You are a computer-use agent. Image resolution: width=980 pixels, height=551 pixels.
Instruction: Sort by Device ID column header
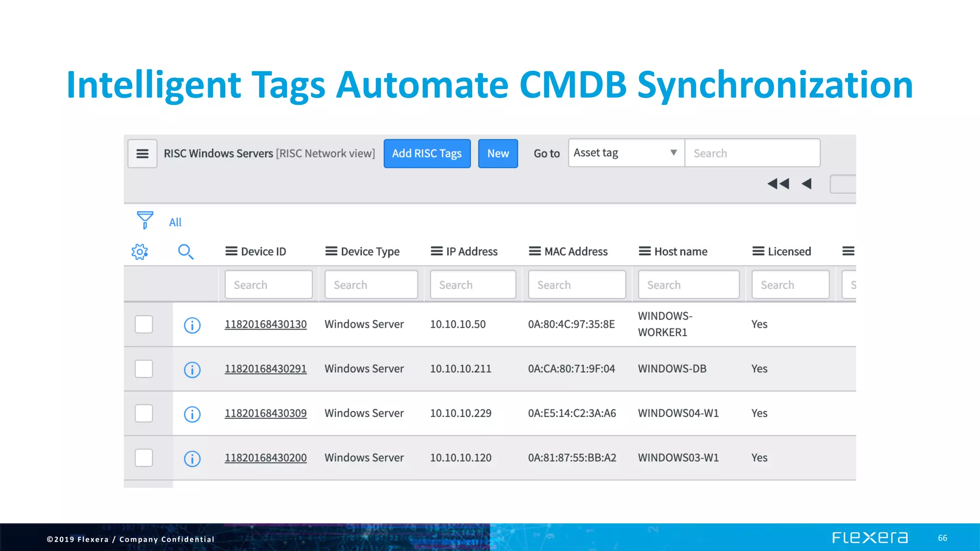click(x=263, y=252)
